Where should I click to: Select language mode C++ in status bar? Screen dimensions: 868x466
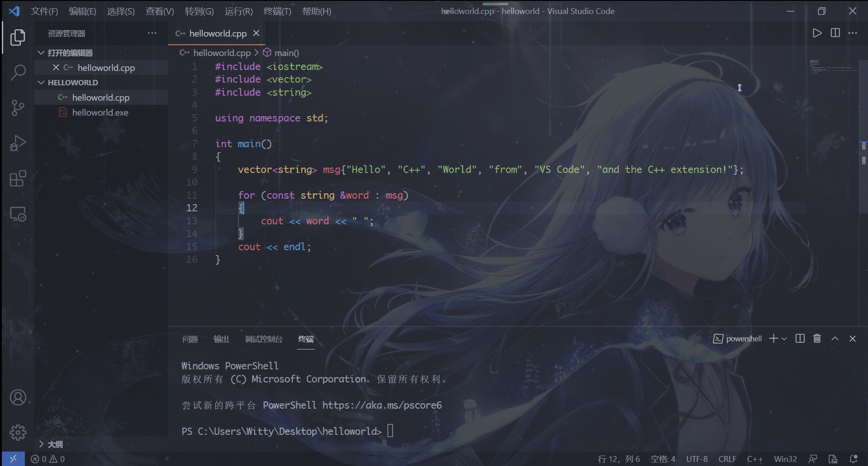click(x=755, y=459)
